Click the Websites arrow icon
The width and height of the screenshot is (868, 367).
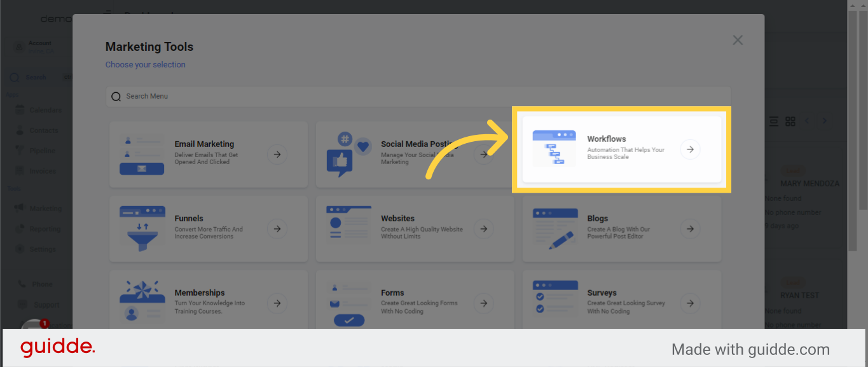click(x=483, y=228)
